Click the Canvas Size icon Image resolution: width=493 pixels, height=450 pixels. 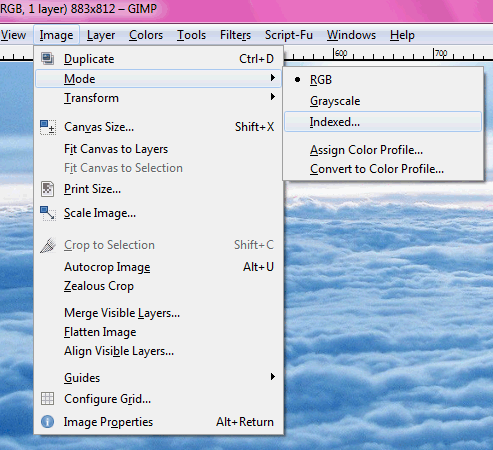pos(48,127)
